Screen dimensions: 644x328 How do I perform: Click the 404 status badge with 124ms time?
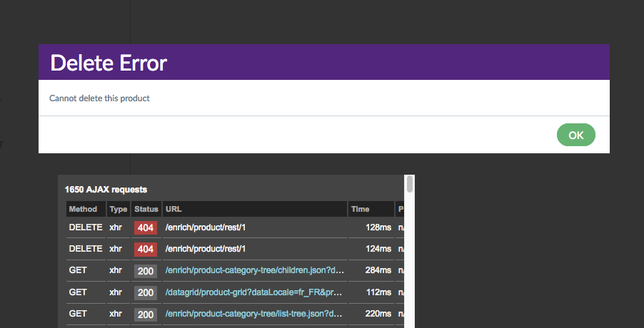(x=146, y=250)
